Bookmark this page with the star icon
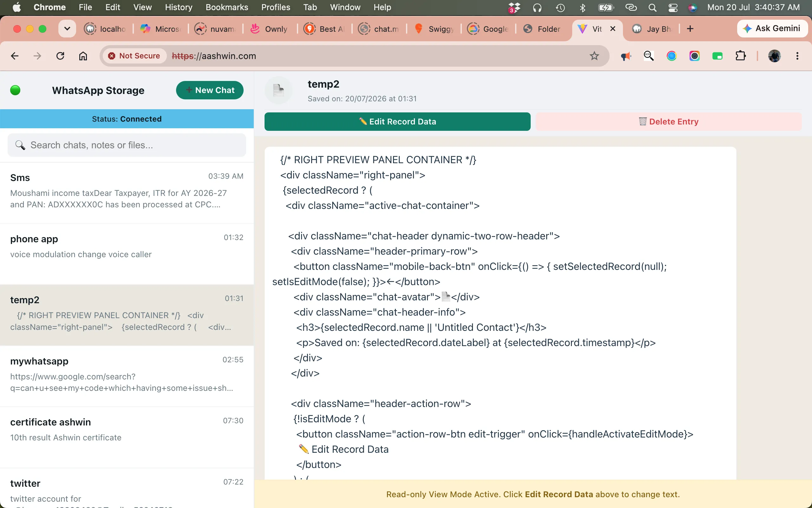Viewport: 812px width, 508px height. 594,56
